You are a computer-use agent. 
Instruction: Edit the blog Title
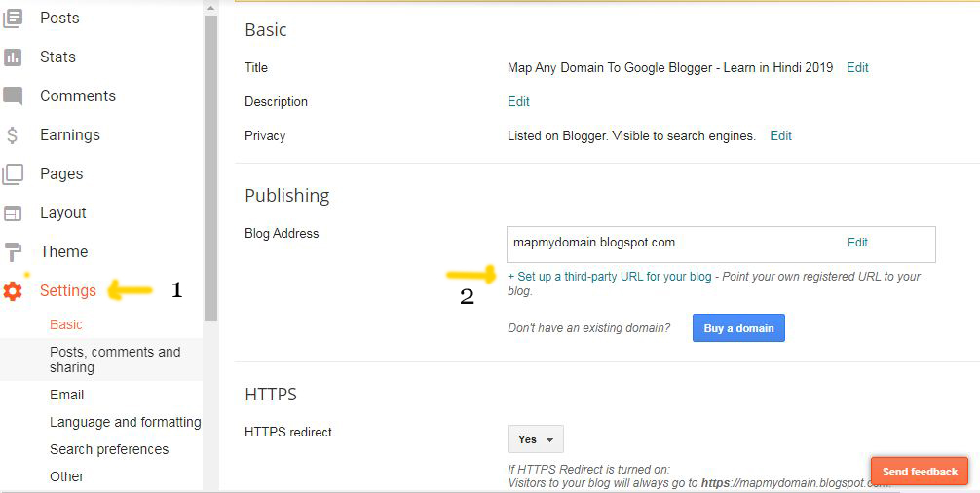click(857, 67)
